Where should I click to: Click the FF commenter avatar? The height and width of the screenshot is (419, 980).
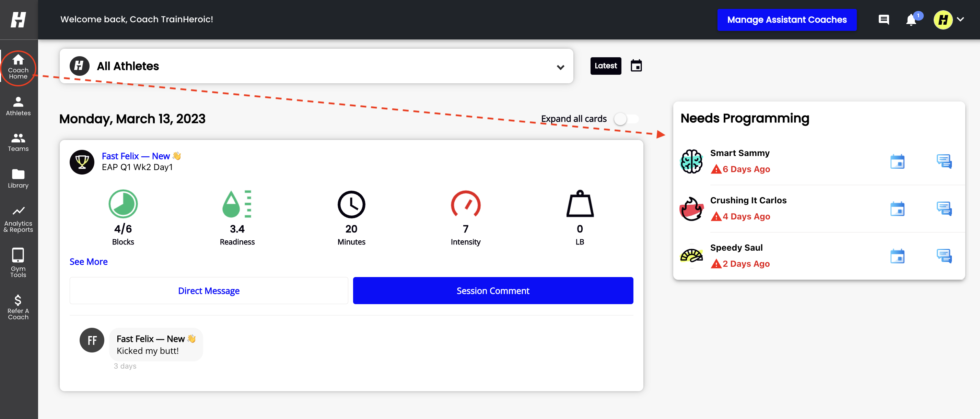tap(92, 340)
